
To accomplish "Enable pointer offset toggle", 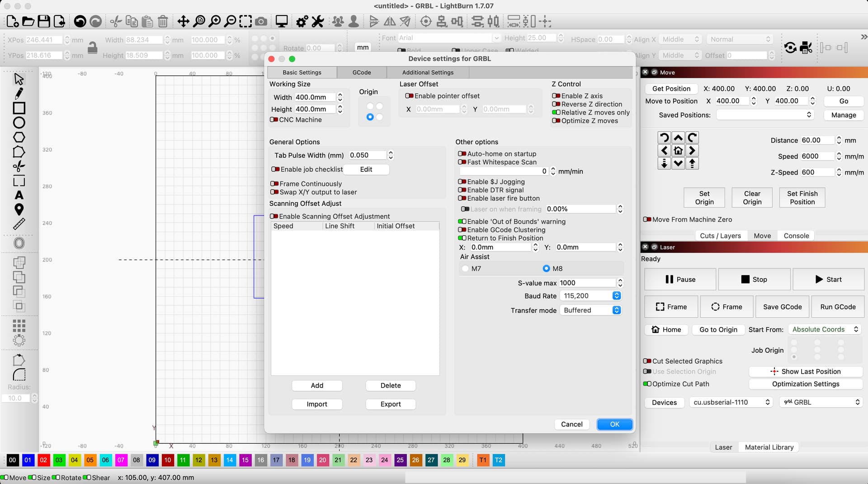I will pos(409,96).
